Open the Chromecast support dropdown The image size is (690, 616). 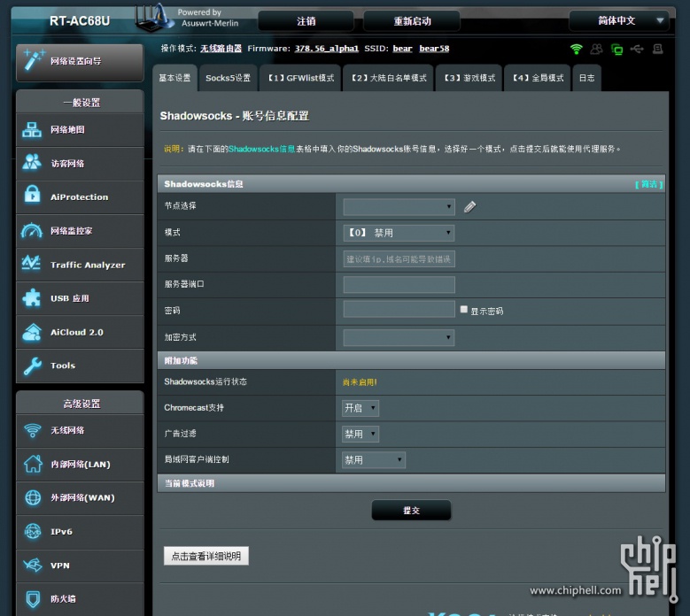pyautogui.click(x=361, y=408)
